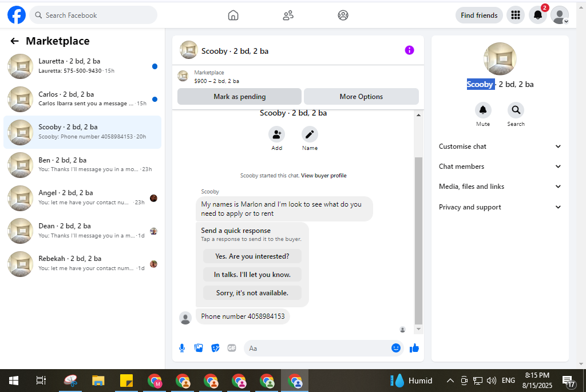Open the notifications bell with badge 2

(x=538, y=15)
